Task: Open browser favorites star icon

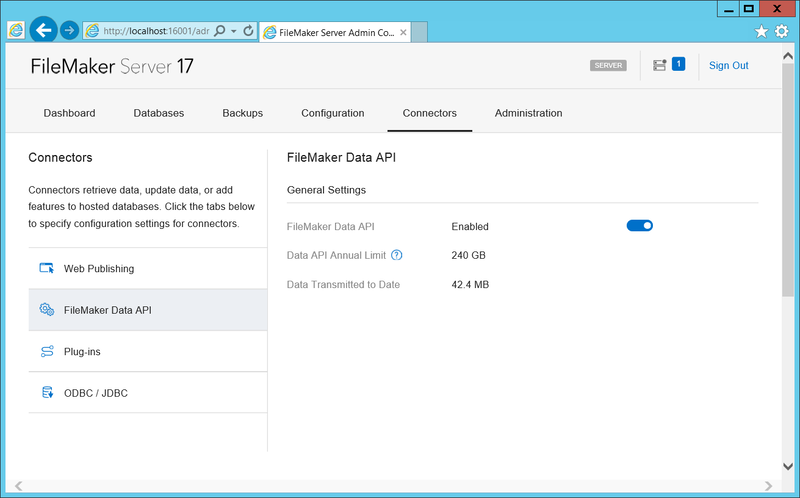Action: point(761,31)
